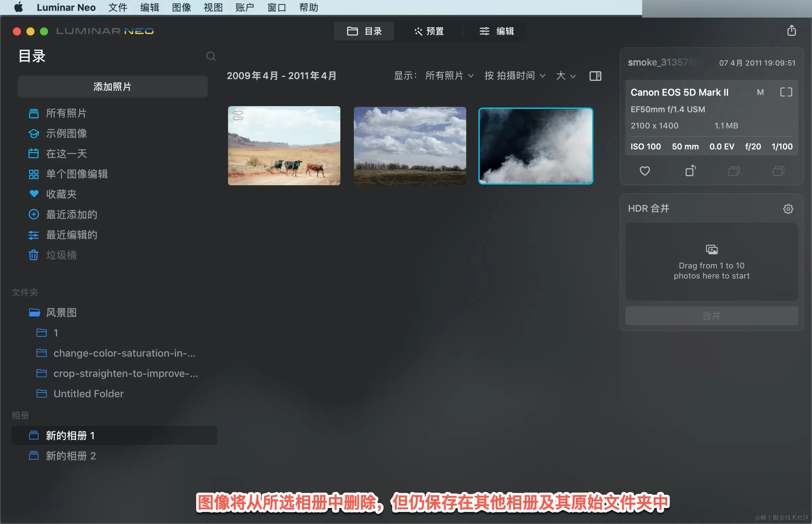This screenshot has width=812, height=524.
Task: Open HDR Merge settings gear
Action: click(788, 209)
